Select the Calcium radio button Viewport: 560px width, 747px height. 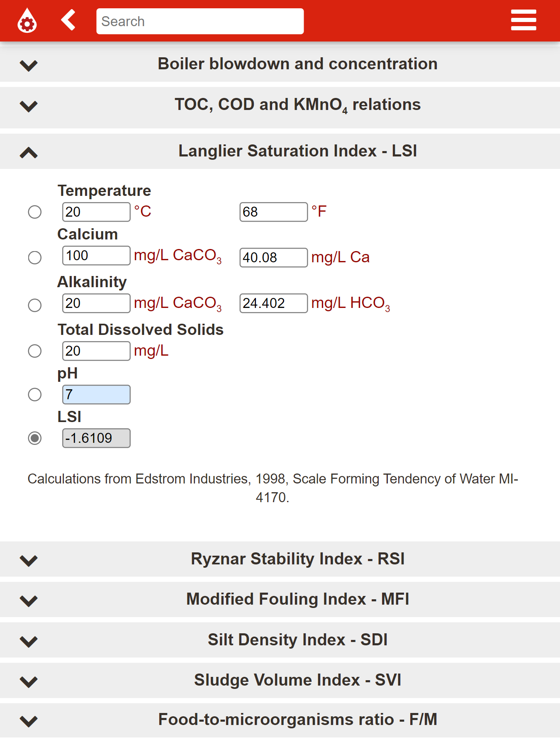(x=35, y=258)
